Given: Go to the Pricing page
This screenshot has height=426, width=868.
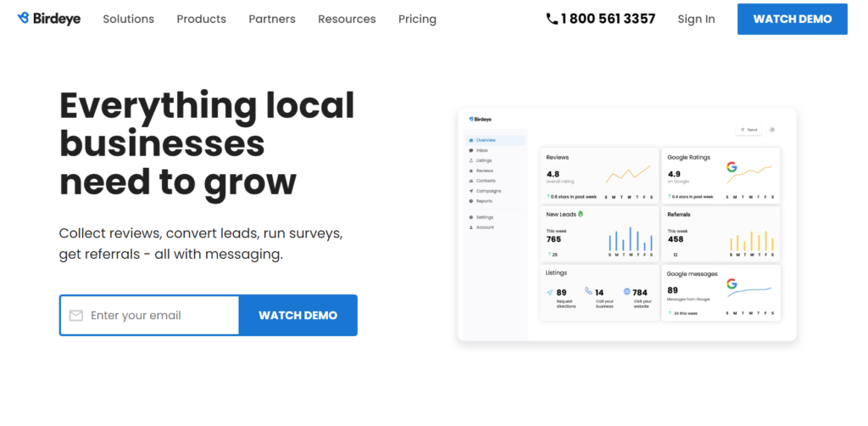Looking at the screenshot, I should pos(417,20).
